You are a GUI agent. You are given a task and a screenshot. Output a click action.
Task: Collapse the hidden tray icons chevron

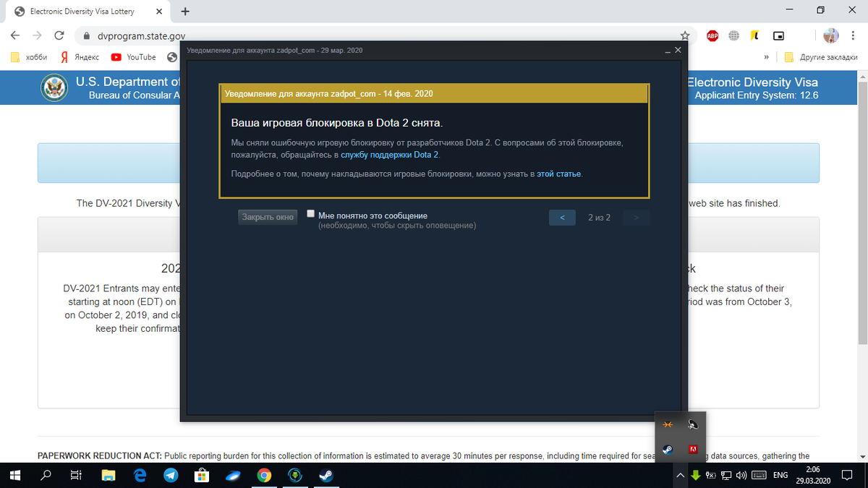(x=680, y=475)
